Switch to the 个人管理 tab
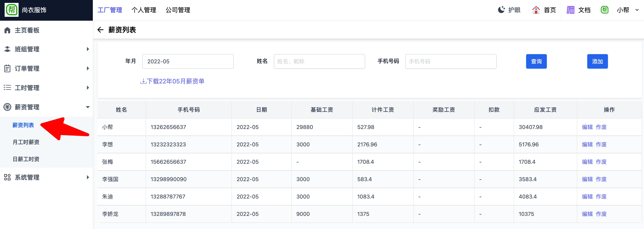The image size is (644, 229). pos(144,10)
